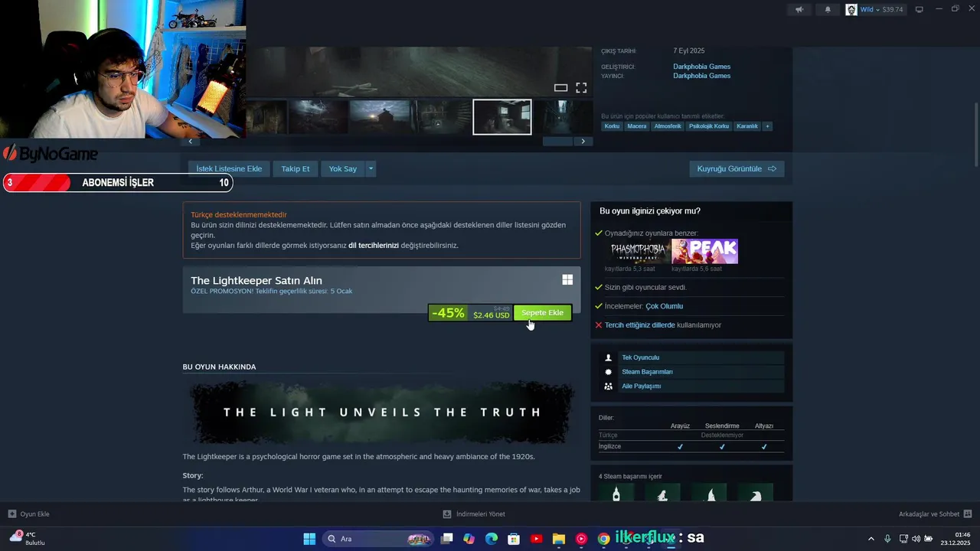The height and width of the screenshot is (551, 980).
Task: Open Copilot from the taskbar
Action: pyautogui.click(x=469, y=539)
